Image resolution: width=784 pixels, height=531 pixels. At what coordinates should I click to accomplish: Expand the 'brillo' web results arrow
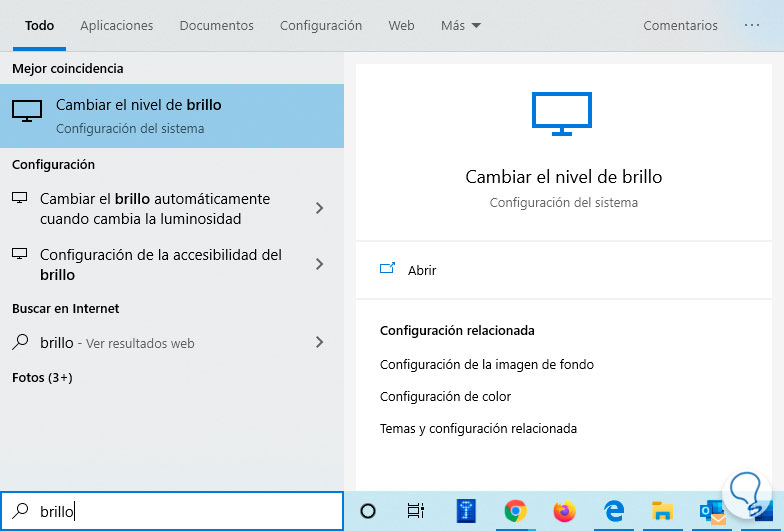[x=319, y=342]
